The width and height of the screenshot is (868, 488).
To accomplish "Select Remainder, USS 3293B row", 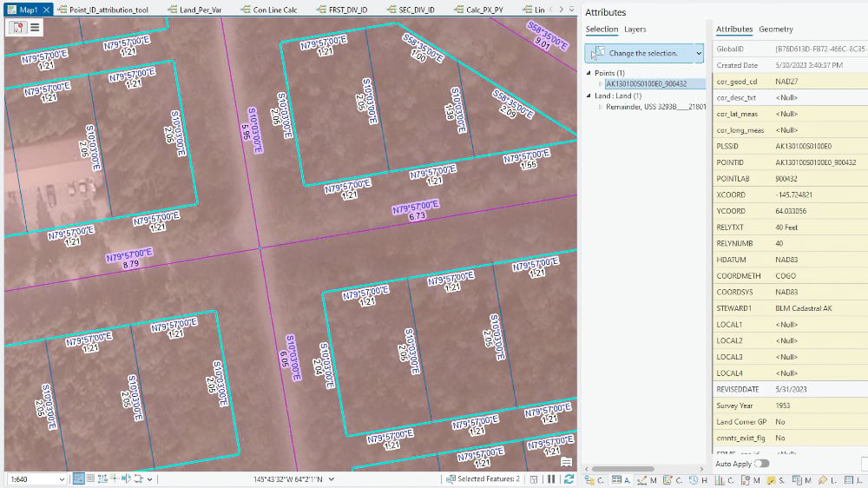I will pos(656,107).
